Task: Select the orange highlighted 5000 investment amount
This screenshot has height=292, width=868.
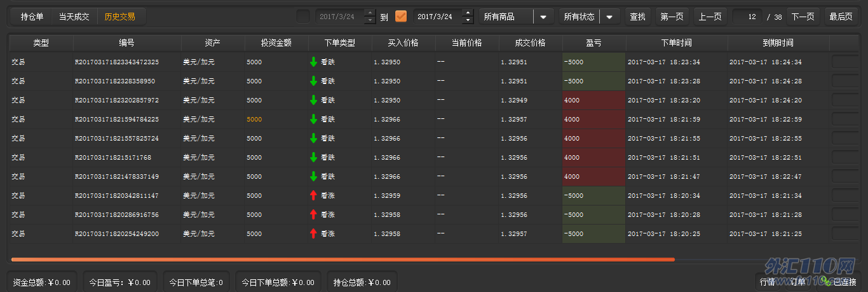Action: point(254,120)
